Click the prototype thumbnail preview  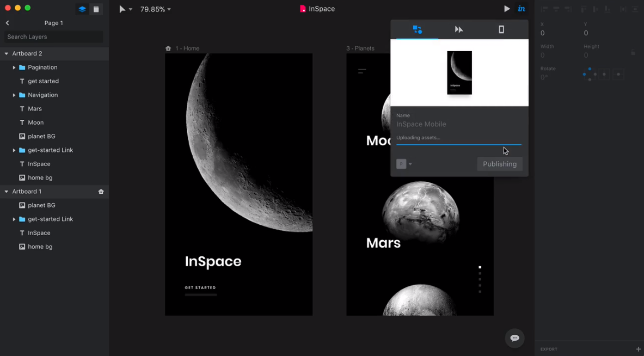[x=459, y=73]
